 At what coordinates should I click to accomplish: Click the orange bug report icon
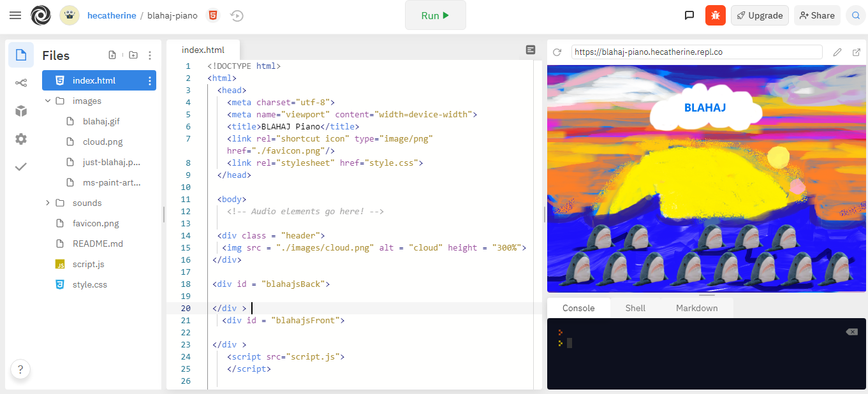click(x=716, y=15)
